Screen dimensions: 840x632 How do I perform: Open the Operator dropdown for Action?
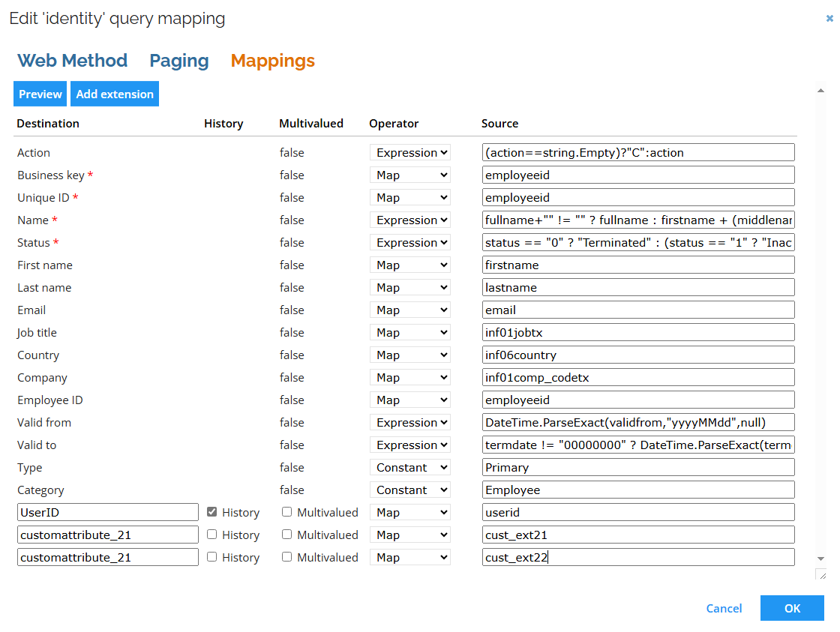[x=409, y=152]
